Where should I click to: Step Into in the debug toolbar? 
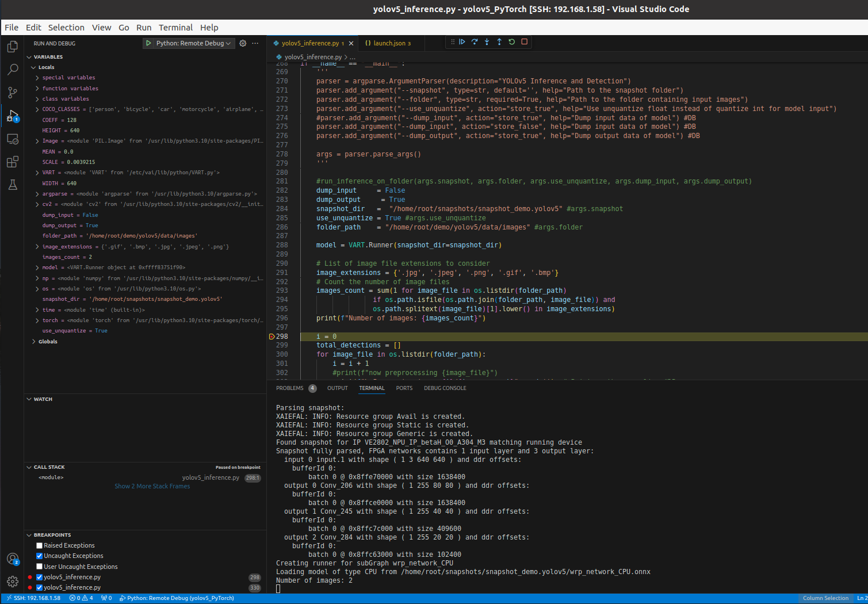[487, 42]
